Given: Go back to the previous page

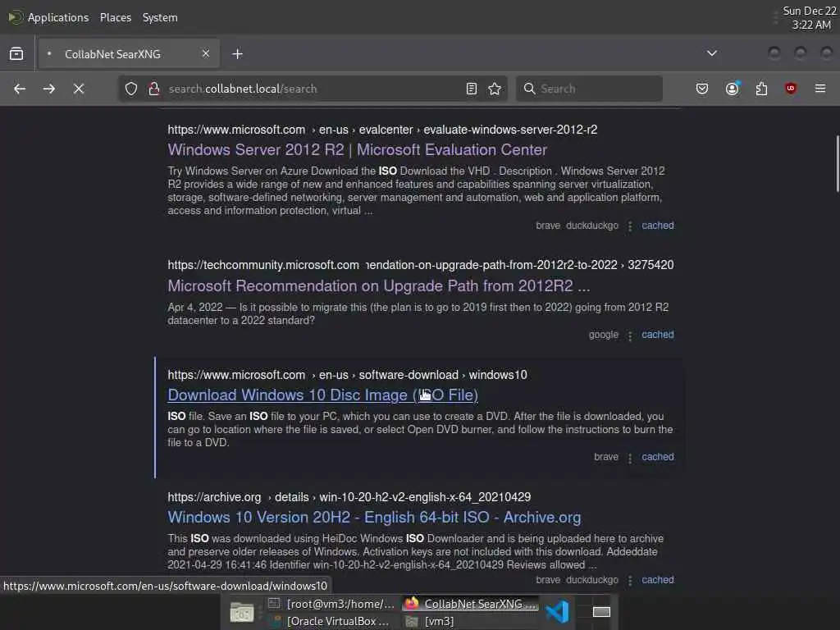Looking at the screenshot, I should [20, 89].
